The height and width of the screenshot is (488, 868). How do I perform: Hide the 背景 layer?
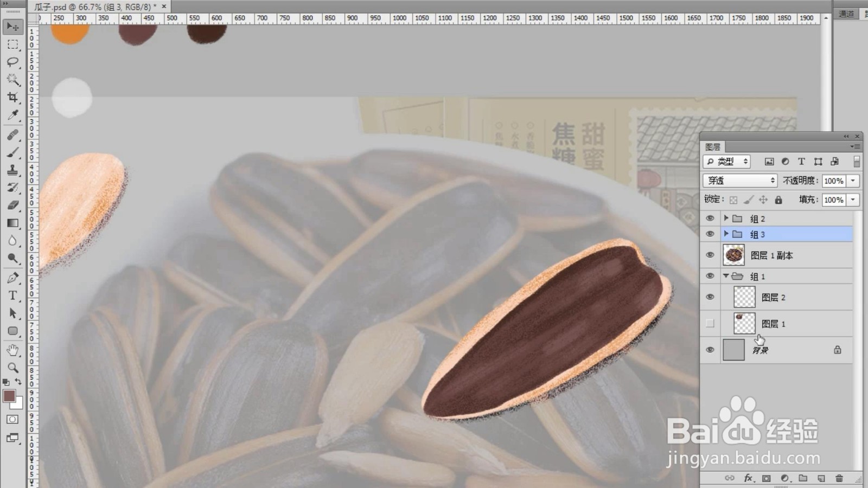tap(710, 350)
